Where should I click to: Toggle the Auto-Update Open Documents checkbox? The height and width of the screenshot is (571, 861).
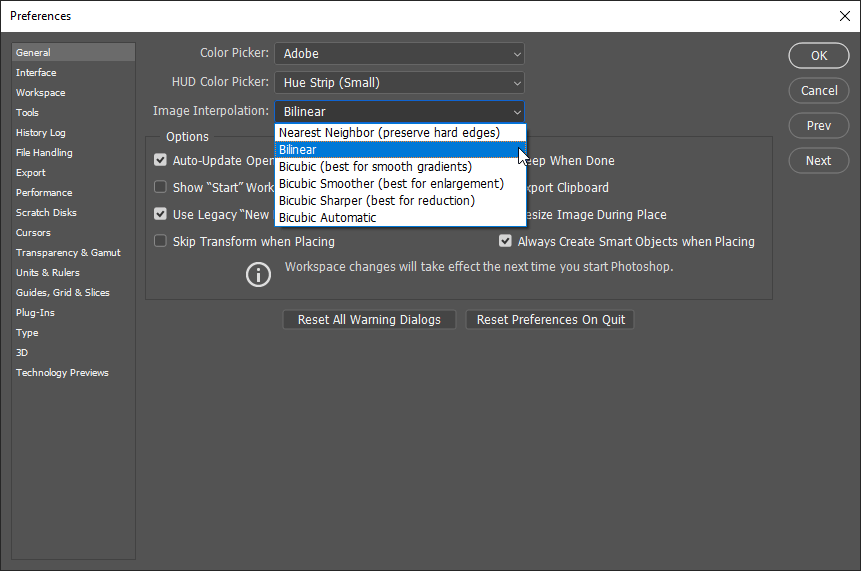160,160
